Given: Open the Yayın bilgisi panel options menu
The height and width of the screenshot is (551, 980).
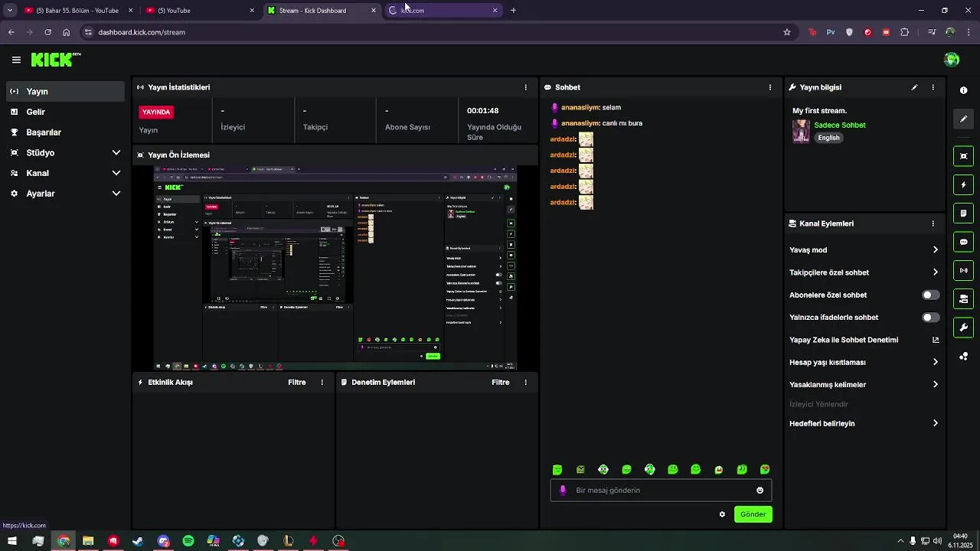Looking at the screenshot, I should pos(933,87).
